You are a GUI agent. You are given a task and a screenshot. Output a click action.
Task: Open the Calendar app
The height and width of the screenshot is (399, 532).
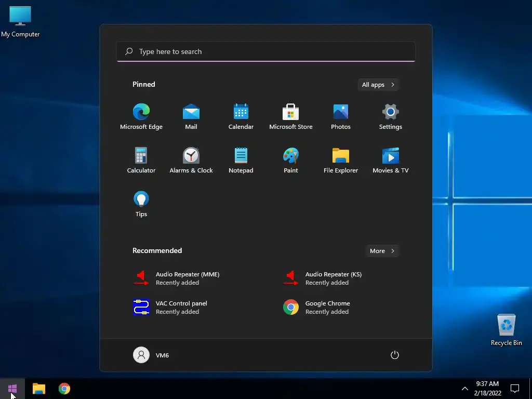[x=241, y=116]
